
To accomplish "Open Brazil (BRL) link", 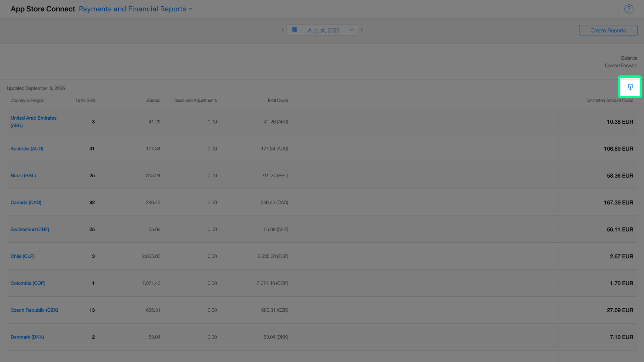I will 23,176.
